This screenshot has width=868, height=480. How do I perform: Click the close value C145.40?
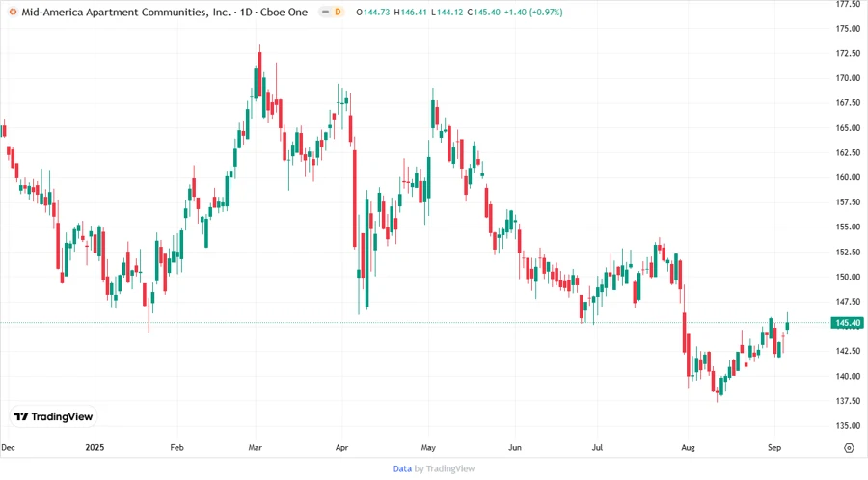pyautogui.click(x=483, y=13)
